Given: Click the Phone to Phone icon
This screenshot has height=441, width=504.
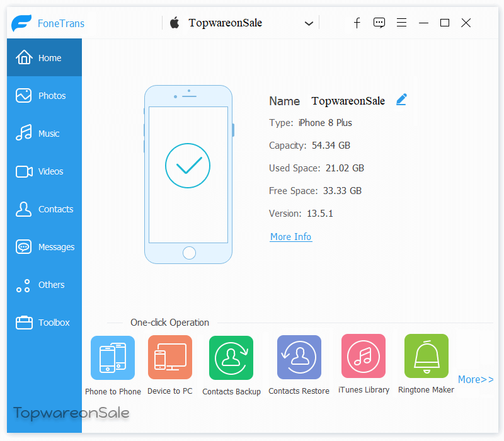Looking at the screenshot, I should tap(113, 358).
